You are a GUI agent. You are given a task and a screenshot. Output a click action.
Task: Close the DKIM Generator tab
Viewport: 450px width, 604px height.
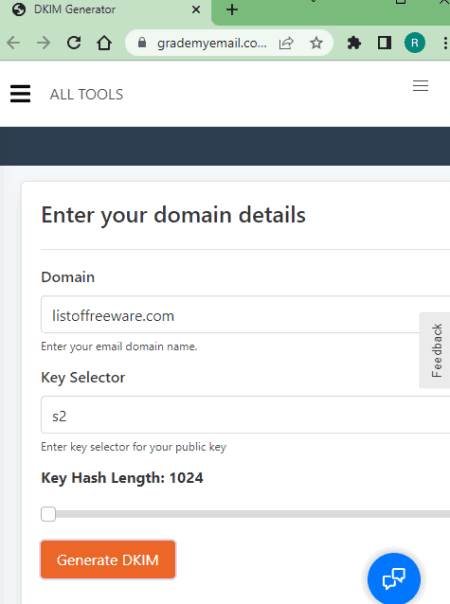(x=196, y=10)
